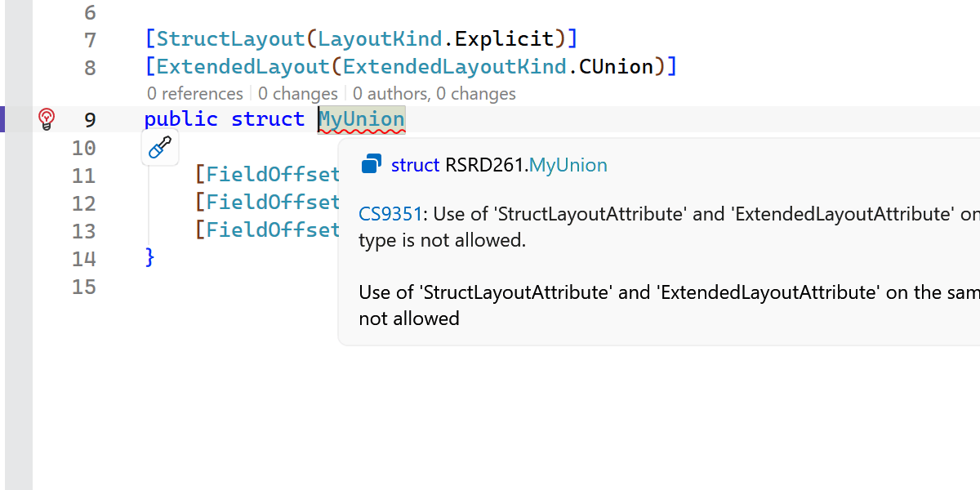Click the red lightbulb quick-fix icon
Screen dimensions: 980x490
tap(47, 119)
